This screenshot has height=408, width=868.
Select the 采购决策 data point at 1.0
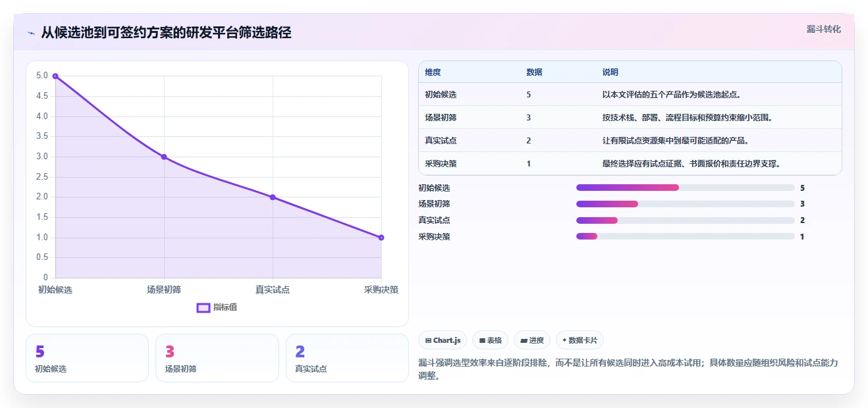point(381,238)
